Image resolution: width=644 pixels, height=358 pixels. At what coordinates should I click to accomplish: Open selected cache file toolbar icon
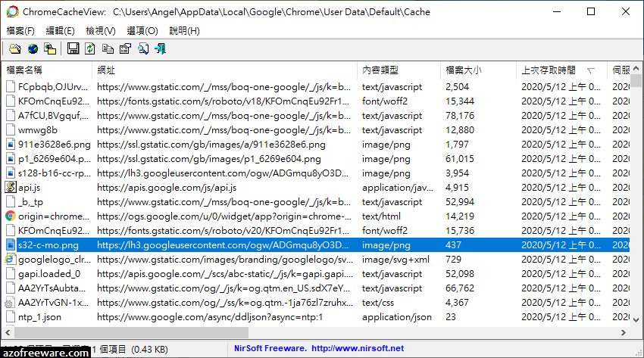15,48
